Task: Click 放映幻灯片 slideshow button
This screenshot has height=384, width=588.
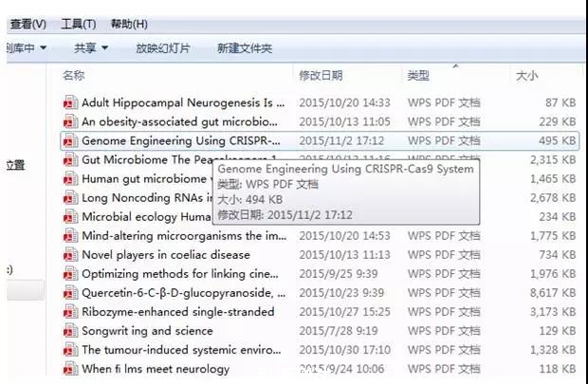Action: point(162,47)
